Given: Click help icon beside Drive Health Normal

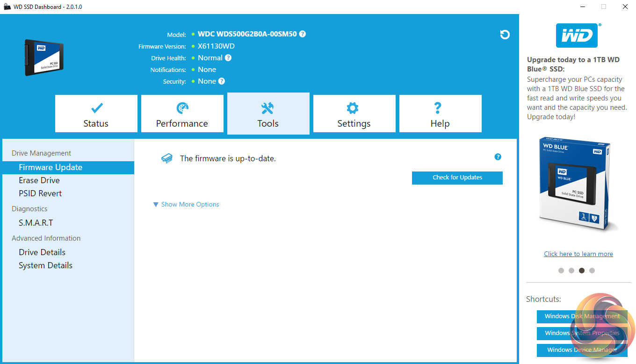Looking at the screenshot, I should [228, 58].
